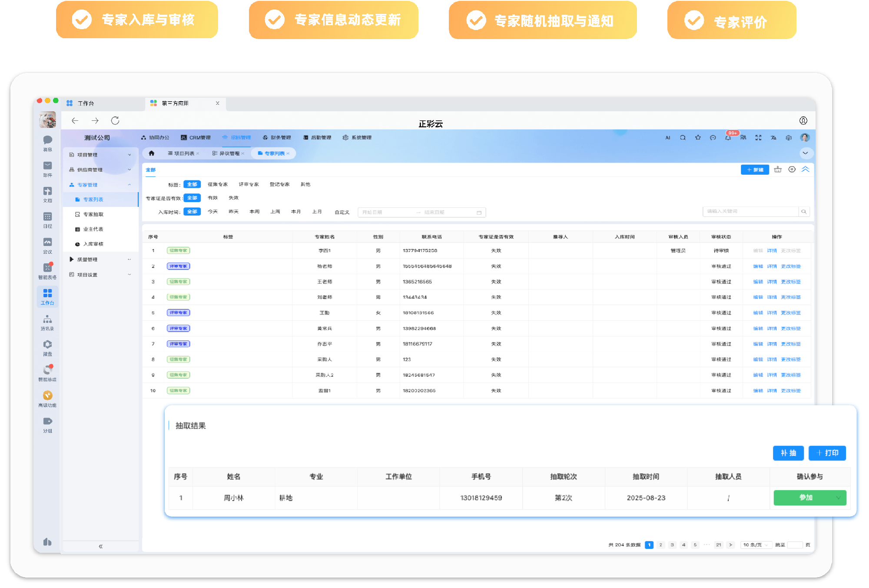Collapse filters with double-up chevron icon
This screenshot has height=588, width=869.
pyautogui.click(x=805, y=169)
